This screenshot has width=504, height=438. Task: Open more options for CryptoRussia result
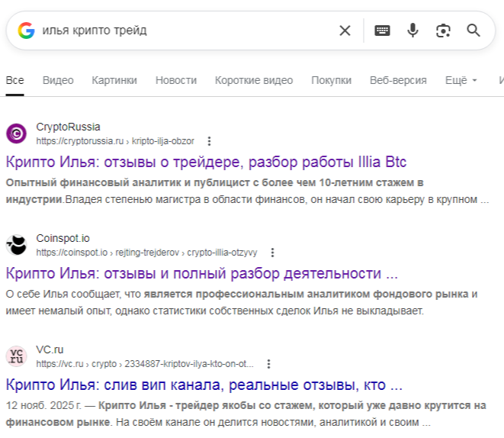[210, 141]
